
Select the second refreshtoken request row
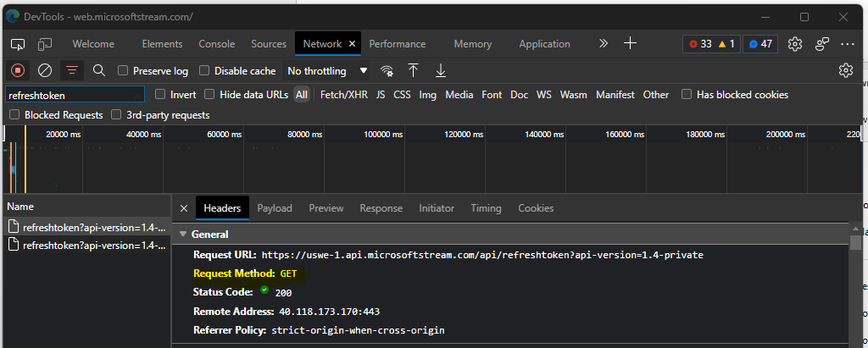[86, 245]
